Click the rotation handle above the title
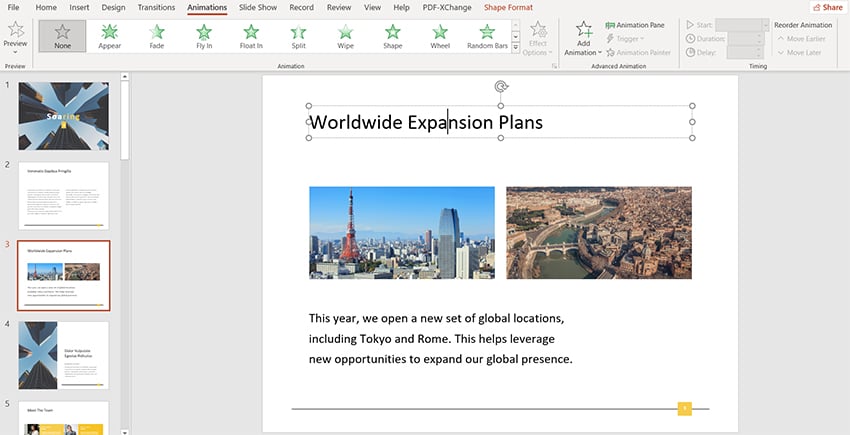Image resolution: width=850 pixels, height=435 pixels. click(501, 87)
